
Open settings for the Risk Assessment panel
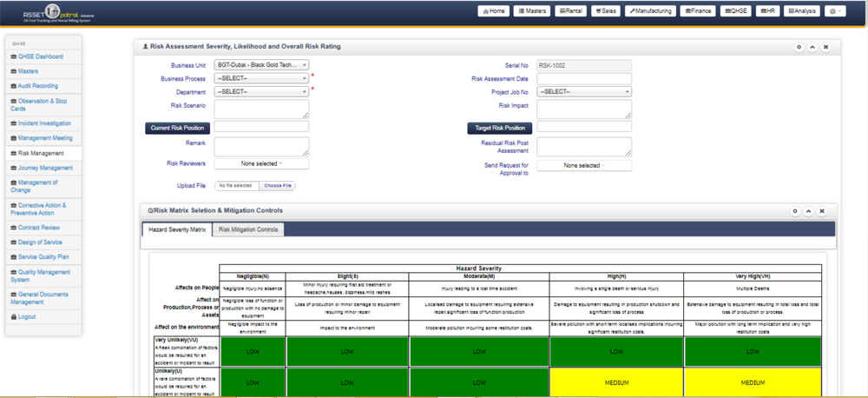coord(799,47)
